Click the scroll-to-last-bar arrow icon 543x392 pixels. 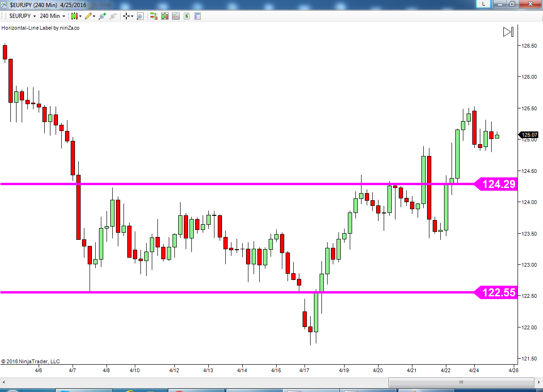509,32
